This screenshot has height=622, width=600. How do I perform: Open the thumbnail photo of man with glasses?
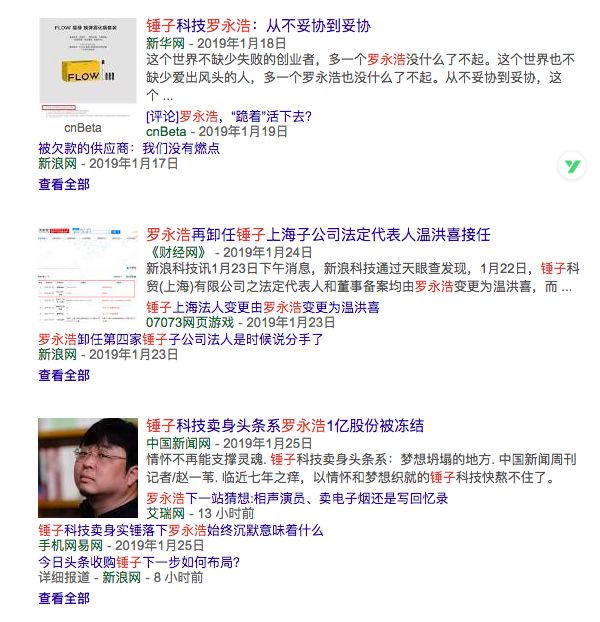88,468
